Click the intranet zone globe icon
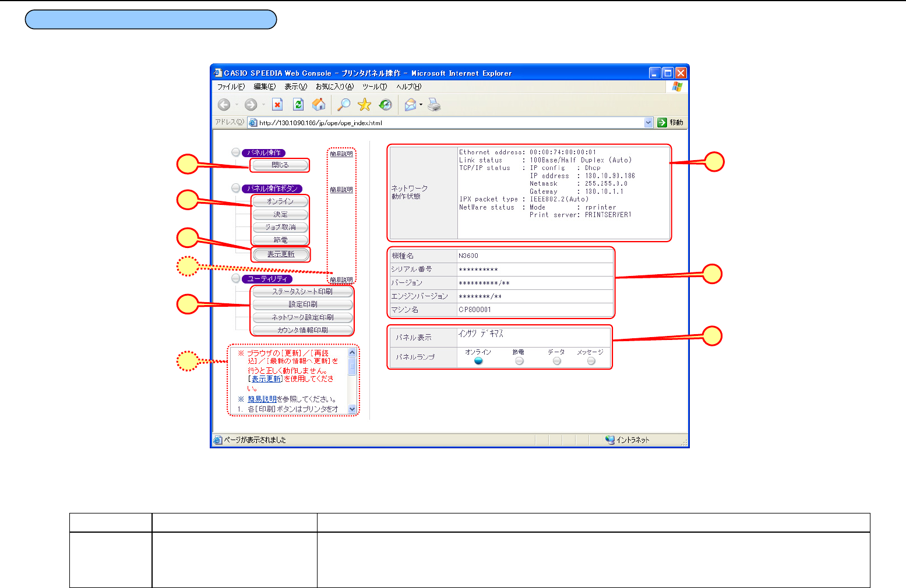The image size is (906, 588). click(x=610, y=440)
